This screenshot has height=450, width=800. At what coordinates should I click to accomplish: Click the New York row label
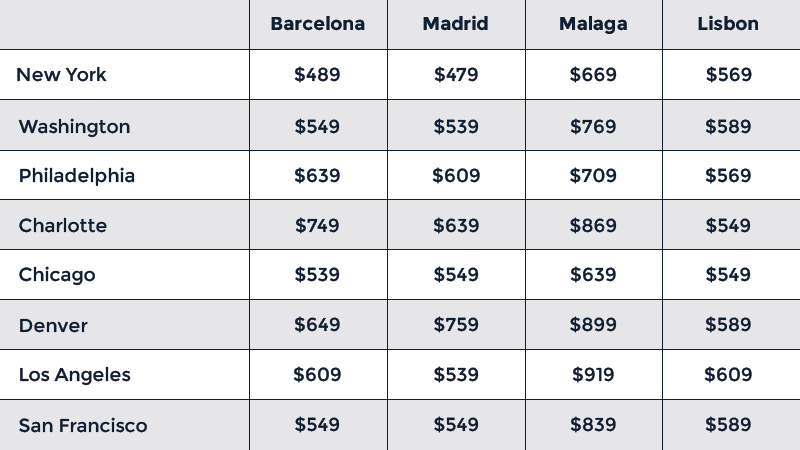click(x=62, y=75)
